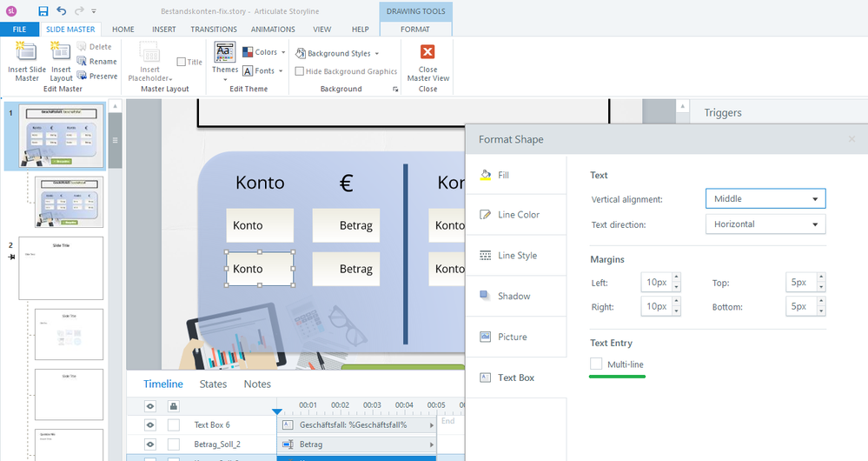Image resolution: width=868 pixels, height=461 pixels.
Task: Switch to the States tab
Action: [213, 384]
